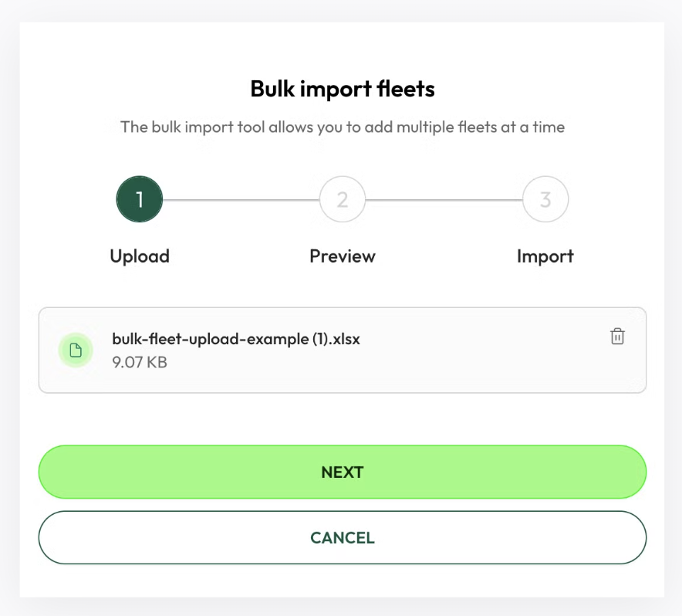The width and height of the screenshot is (682, 616).
Task: Click the green document file icon
Action: [76, 350]
